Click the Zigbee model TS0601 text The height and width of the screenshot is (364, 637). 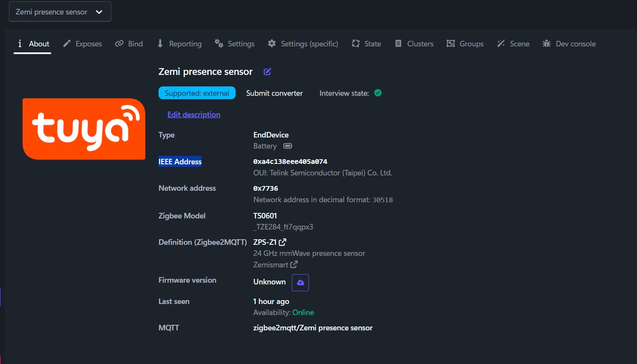pyautogui.click(x=265, y=216)
